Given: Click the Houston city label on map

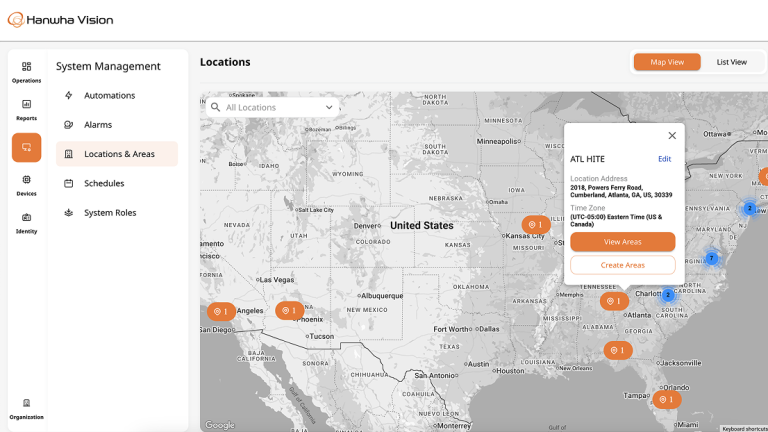Looking at the screenshot, I should click(510, 371).
